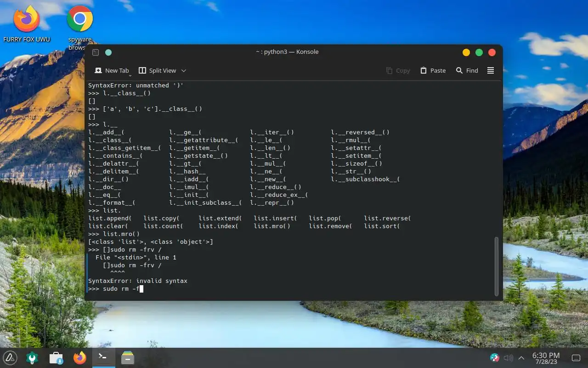Click the completion list.reverse(

click(x=388, y=218)
